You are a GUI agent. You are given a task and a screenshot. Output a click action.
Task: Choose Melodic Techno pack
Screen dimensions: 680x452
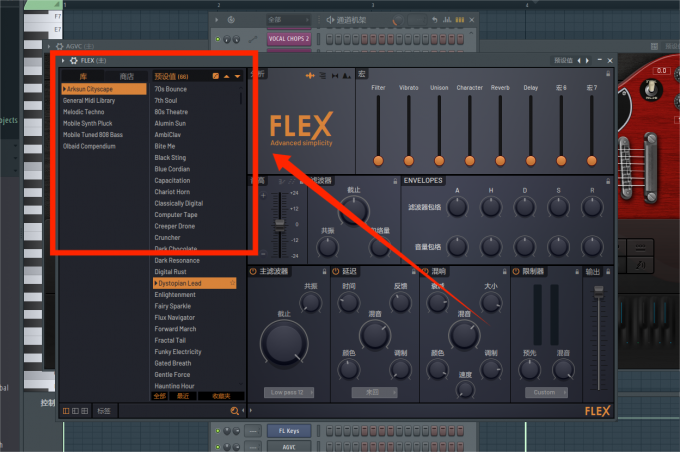point(84,112)
